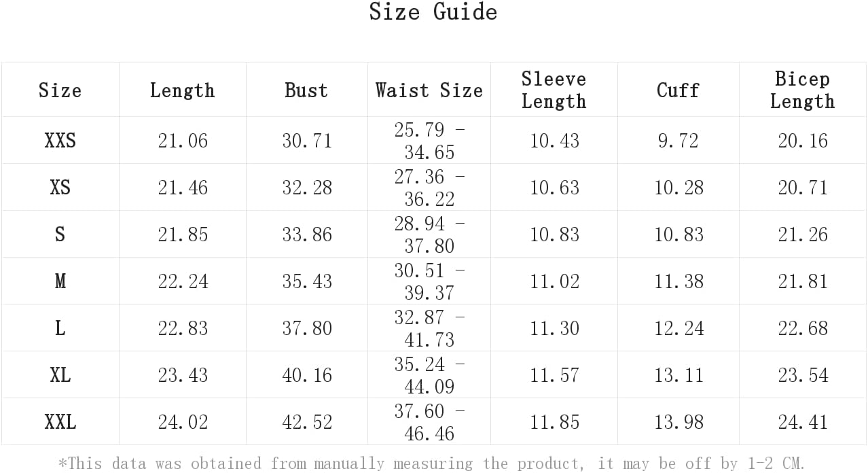Click sleeve length value 11.02
Image resolution: width=868 pixels, height=473 pixels.
(554, 281)
